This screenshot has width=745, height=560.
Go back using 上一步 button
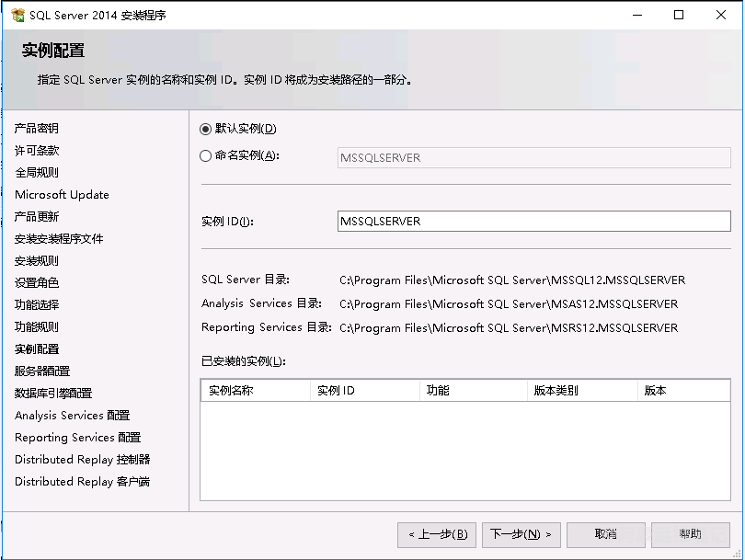pyautogui.click(x=437, y=534)
